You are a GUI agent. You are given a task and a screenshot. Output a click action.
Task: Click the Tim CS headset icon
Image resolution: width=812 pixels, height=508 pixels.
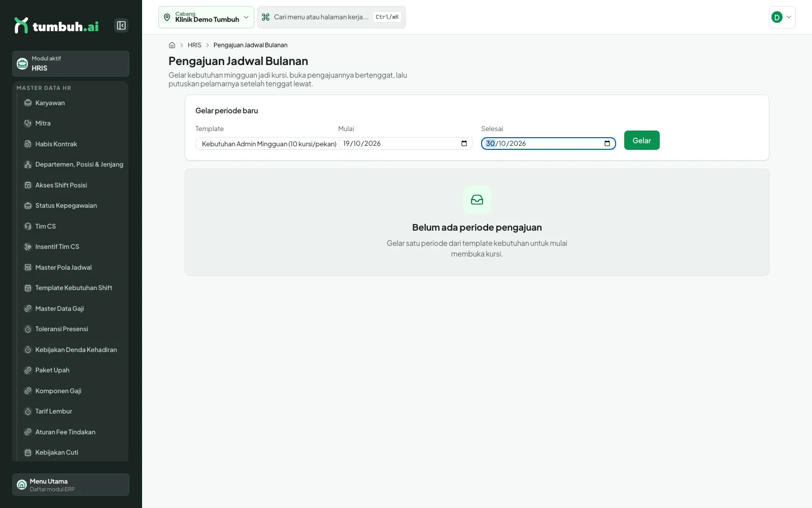point(28,226)
